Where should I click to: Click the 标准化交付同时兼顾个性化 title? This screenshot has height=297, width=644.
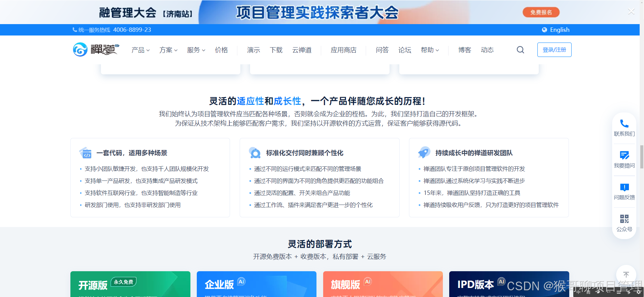(305, 153)
